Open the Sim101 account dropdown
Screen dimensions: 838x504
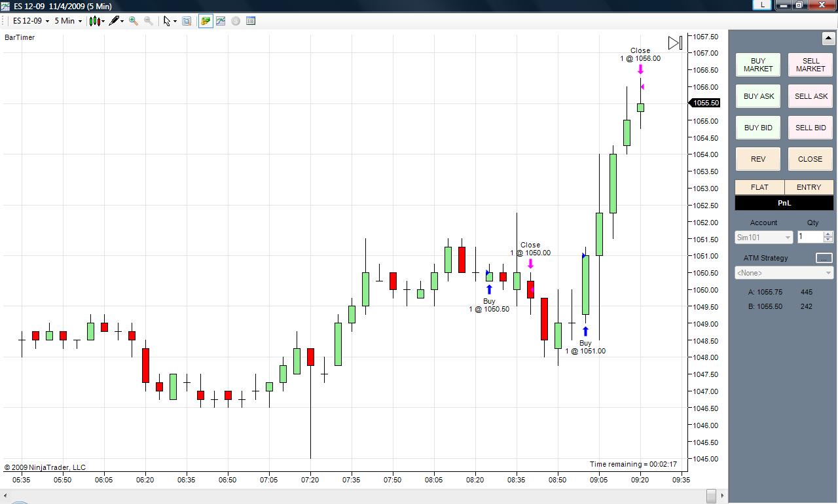[763, 238]
